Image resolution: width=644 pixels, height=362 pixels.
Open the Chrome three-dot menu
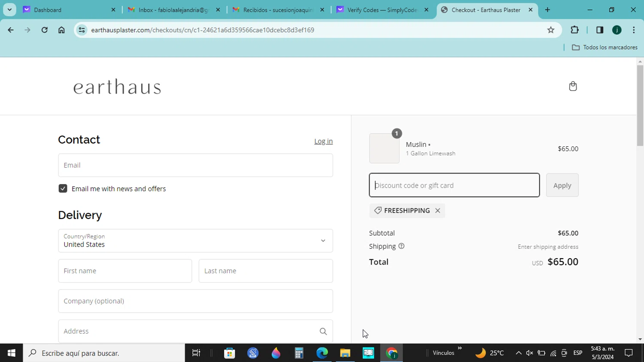[634, 30]
